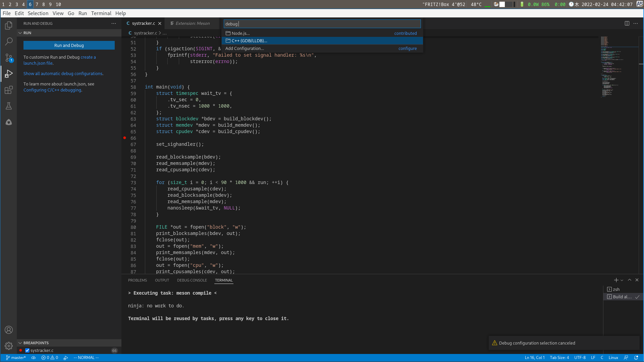Open the Help menu
Screen dimensions: 644x362
121,13
